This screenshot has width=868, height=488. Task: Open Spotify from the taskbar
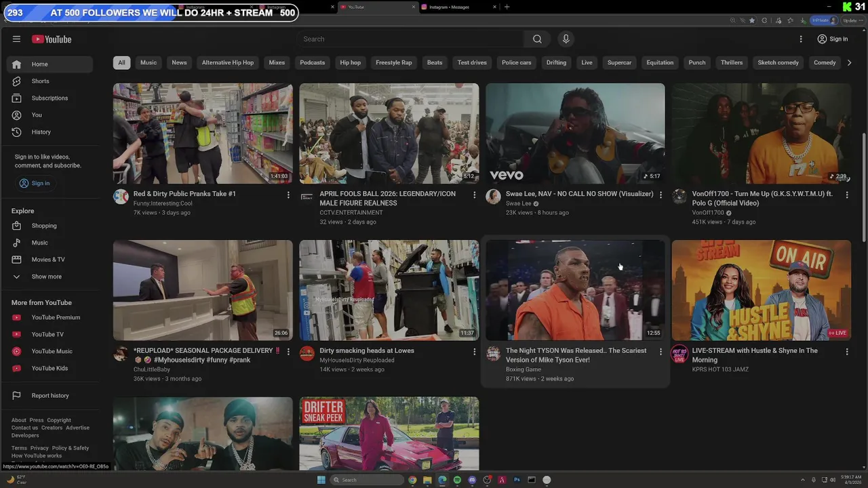pyautogui.click(x=457, y=480)
